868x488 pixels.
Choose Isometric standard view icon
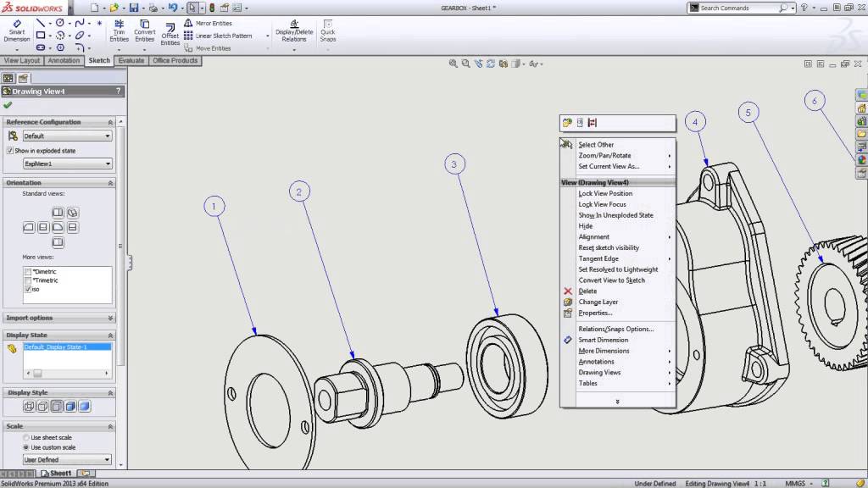pos(73,213)
